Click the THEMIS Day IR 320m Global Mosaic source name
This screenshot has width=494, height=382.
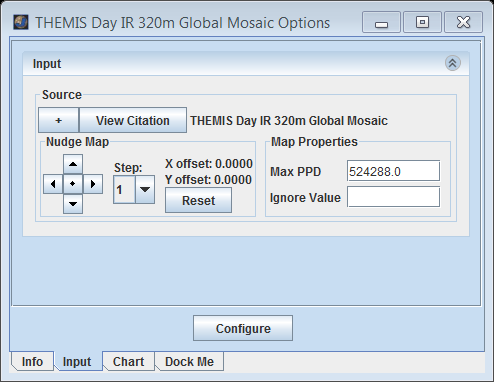coord(289,120)
